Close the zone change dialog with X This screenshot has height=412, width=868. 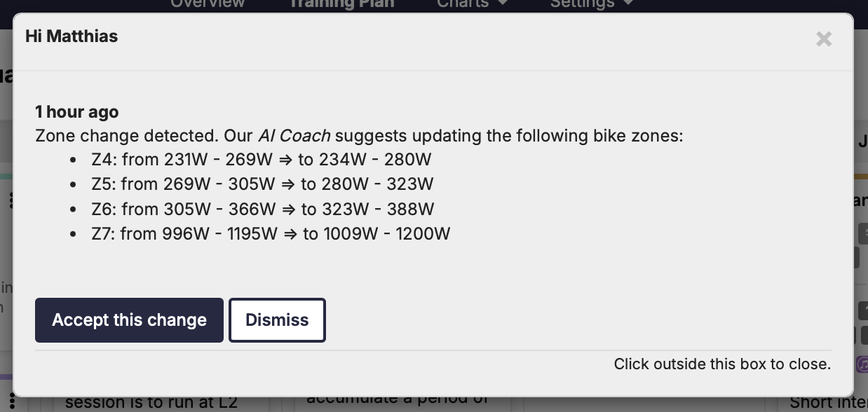(x=824, y=39)
